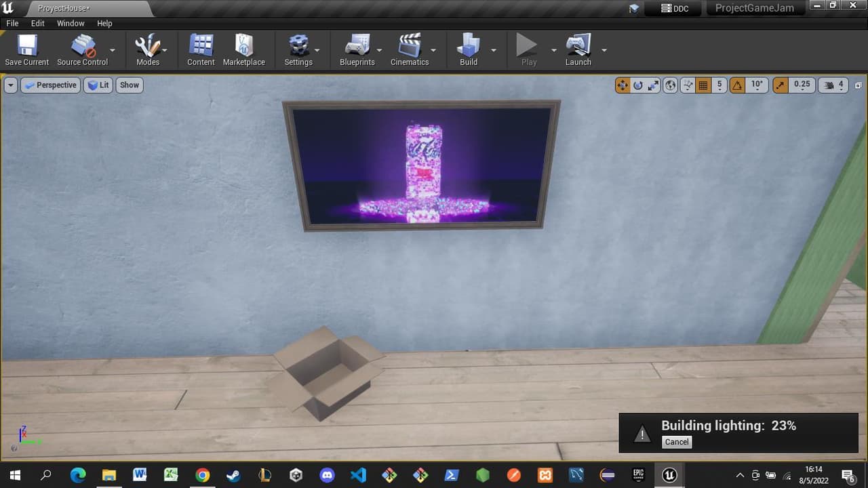Toggle grid snapping in the viewport

tap(703, 85)
